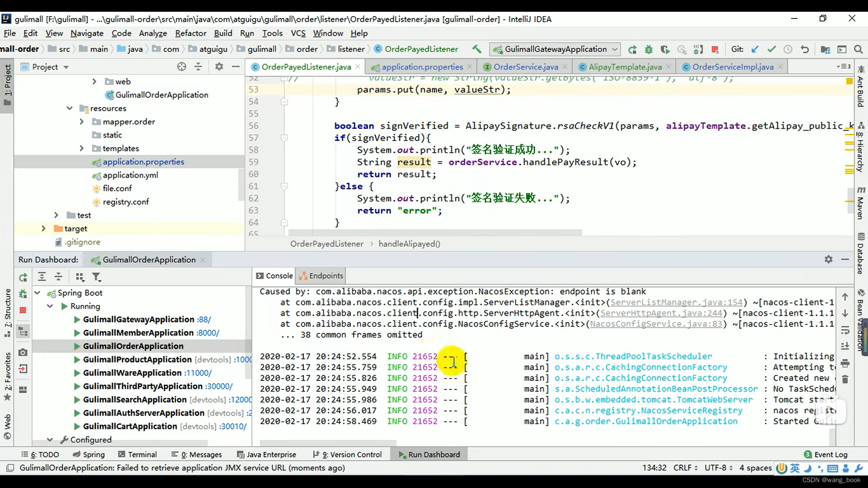Open the Database side panel

point(861,254)
